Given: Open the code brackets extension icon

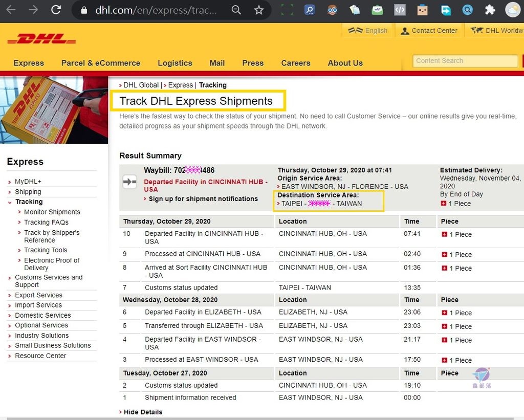Looking at the screenshot, I should pyautogui.click(x=400, y=10).
